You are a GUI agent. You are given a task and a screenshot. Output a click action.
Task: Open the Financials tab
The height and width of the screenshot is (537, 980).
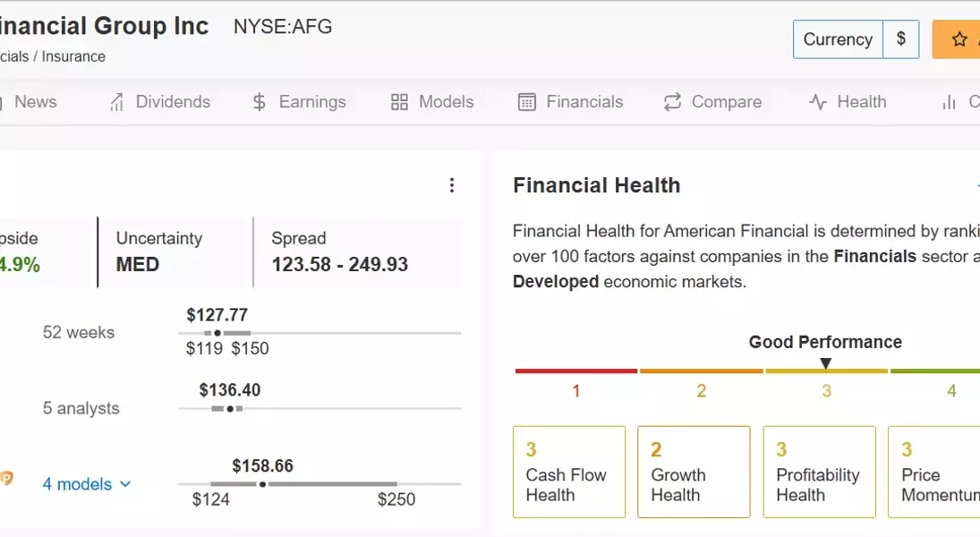pos(584,102)
